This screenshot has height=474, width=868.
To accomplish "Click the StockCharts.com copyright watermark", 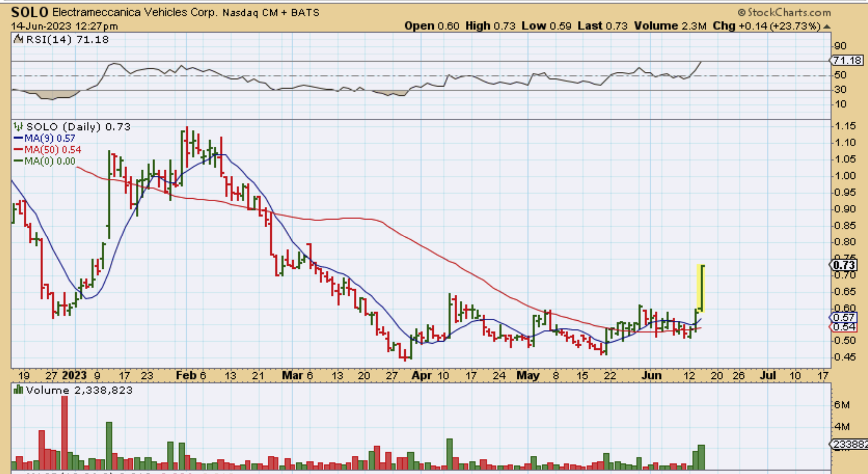I will [784, 12].
